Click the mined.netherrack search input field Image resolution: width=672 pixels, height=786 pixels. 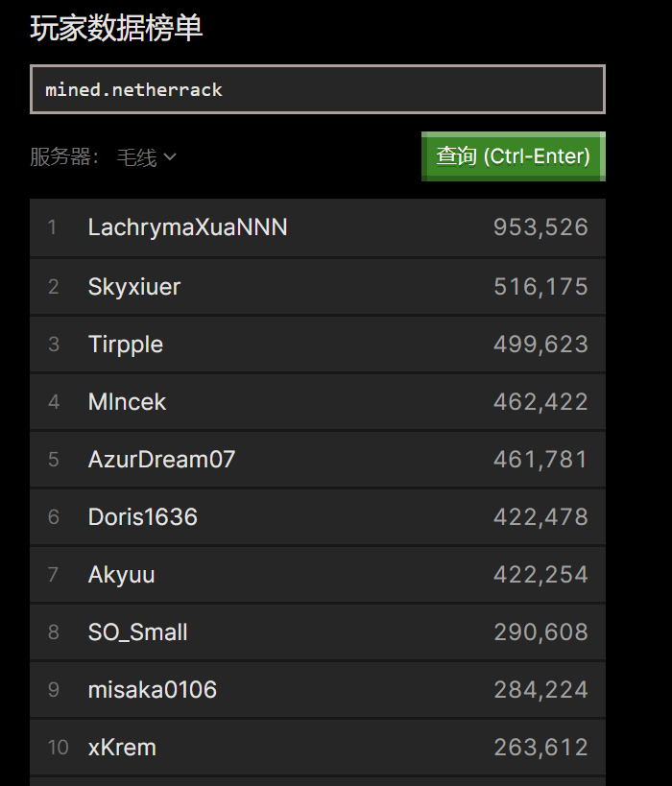pos(318,89)
